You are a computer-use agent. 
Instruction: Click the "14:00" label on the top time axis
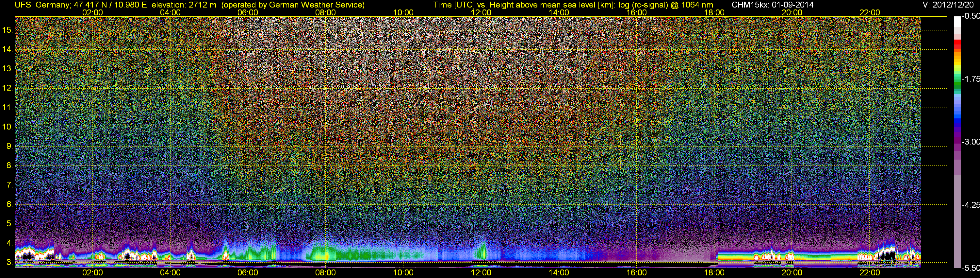tap(559, 12)
